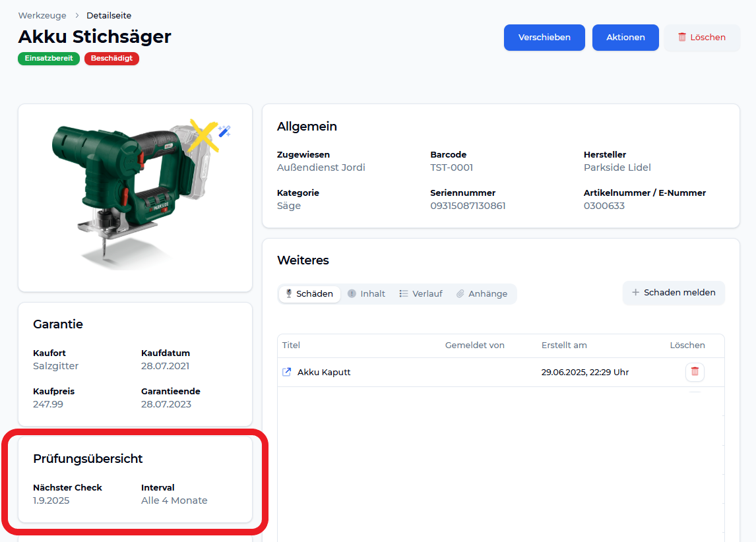Switch to the Verlauf tab
Screen dimensions: 756x542
point(421,294)
